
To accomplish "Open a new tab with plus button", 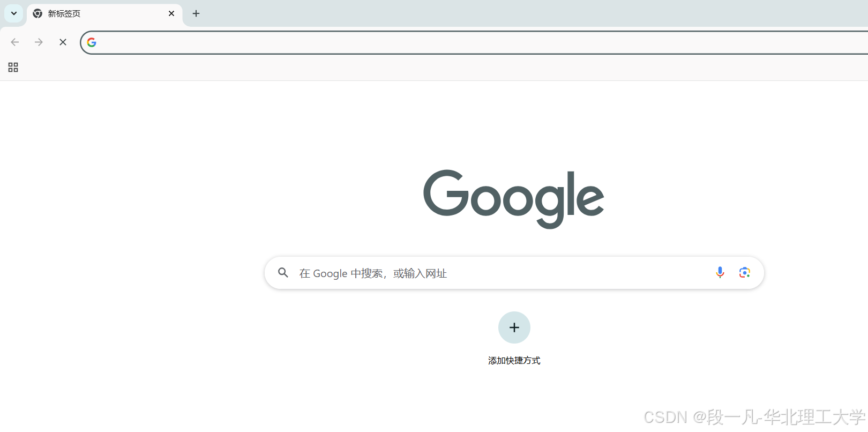I will pyautogui.click(x=196, y=13).
